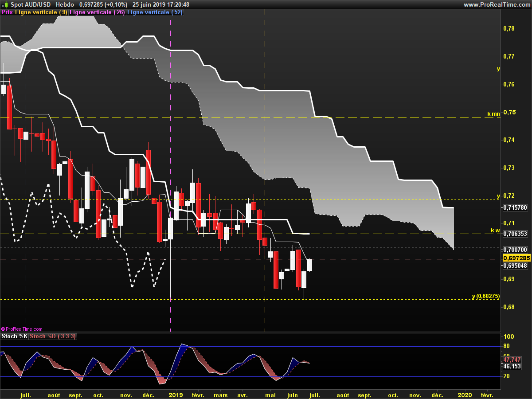Viewport: 532px width, 399px height.
Task: Click the 46,153 stochastic value tag
Action: [512, 366]
